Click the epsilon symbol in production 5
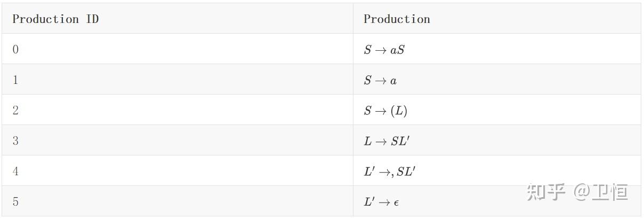This screenshot has height=218, width=644. [397, 203]
